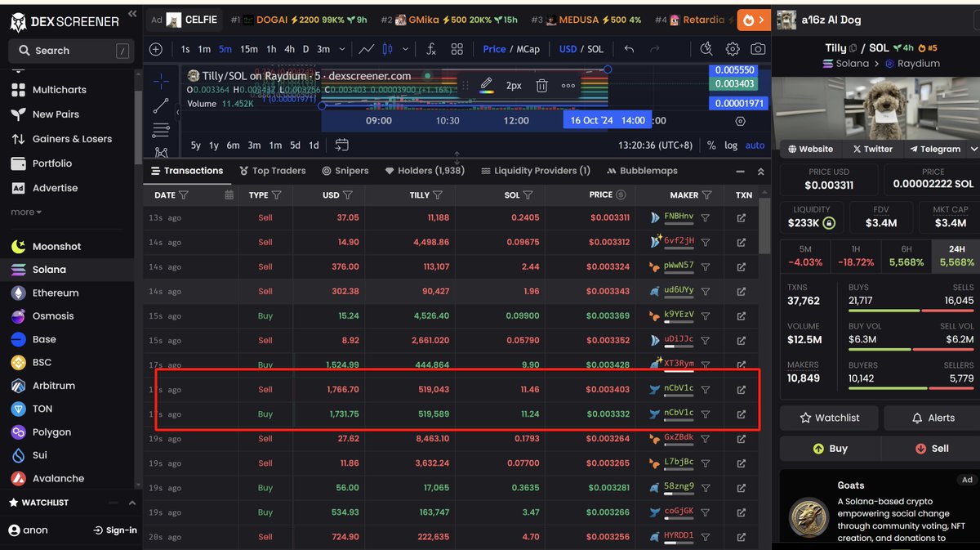
Task: Minimize the transactions panel with dash icon
Action: point(740,172)
